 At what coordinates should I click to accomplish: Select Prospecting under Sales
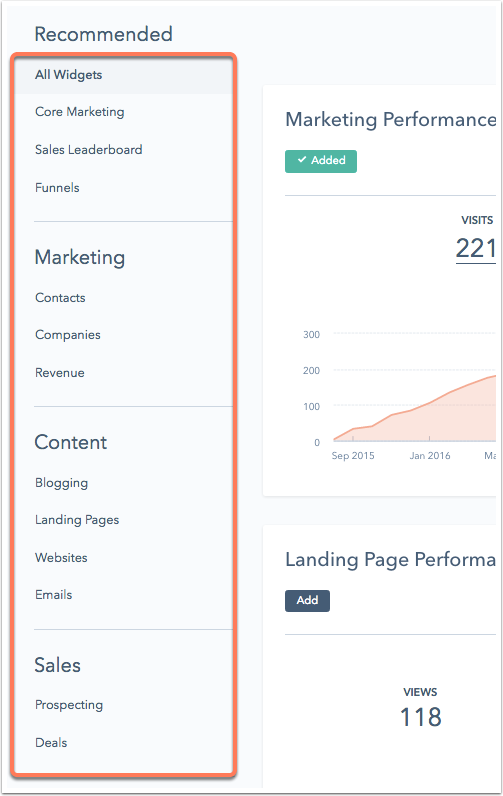pos(69,705)
